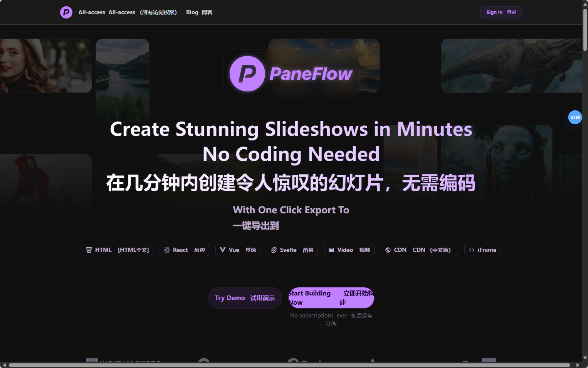The image size is (588, 368).
Task: Select the React export badge label
Action: 189,250
